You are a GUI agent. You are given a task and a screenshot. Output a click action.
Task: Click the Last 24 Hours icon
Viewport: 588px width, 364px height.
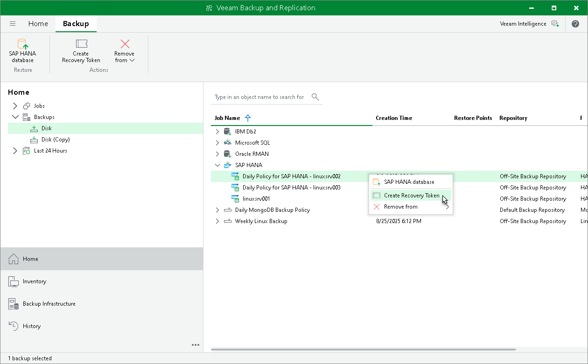pyautogui.click(x=27, y=151)
